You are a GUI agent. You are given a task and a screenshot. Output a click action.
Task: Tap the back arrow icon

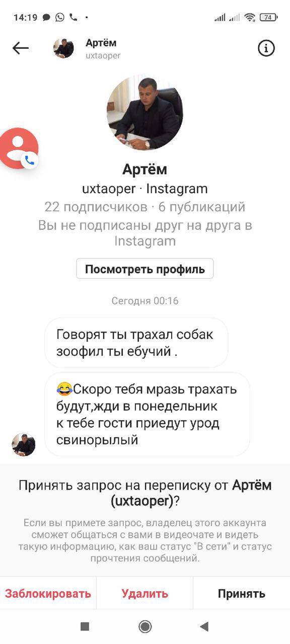tap(21, 48)
